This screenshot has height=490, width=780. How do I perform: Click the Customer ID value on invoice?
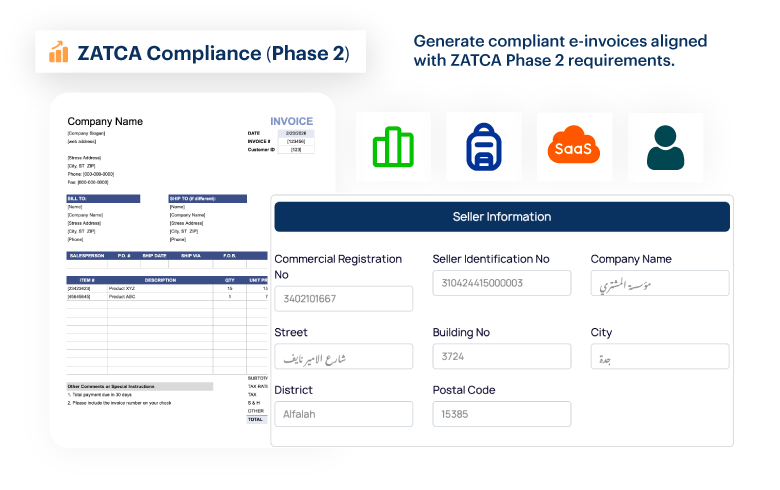tap(296, 149)
